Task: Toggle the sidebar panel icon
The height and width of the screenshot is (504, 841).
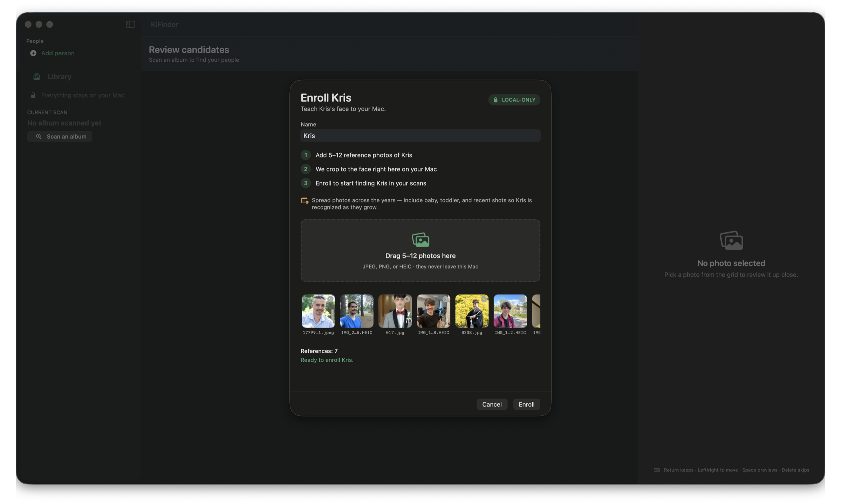Action: 130,24
